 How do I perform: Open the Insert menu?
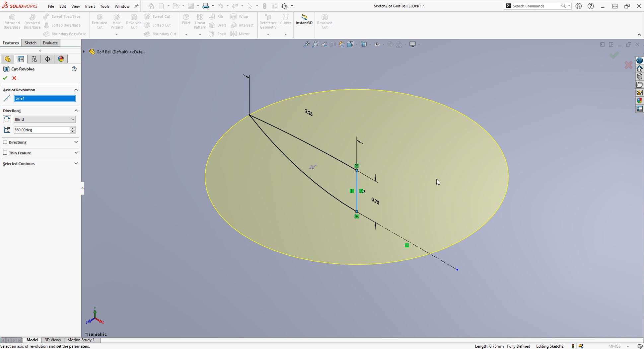90,6
